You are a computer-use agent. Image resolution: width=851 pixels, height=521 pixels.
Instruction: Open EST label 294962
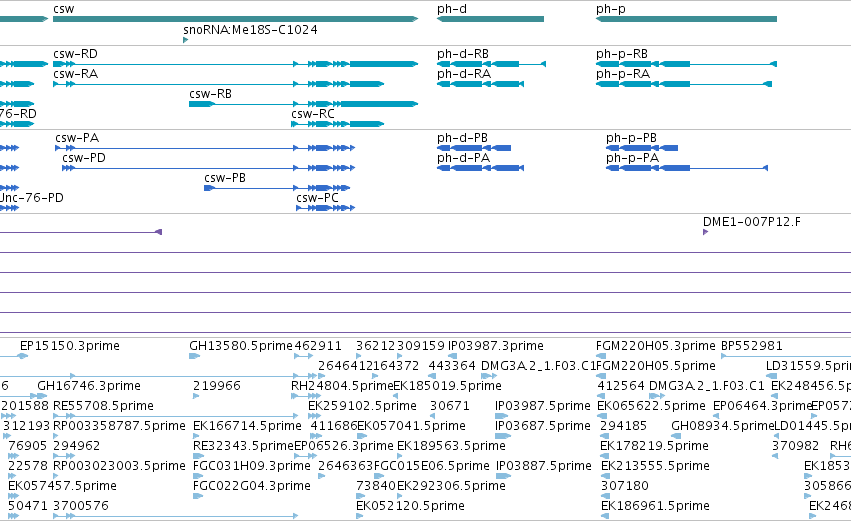coord(77,446)
